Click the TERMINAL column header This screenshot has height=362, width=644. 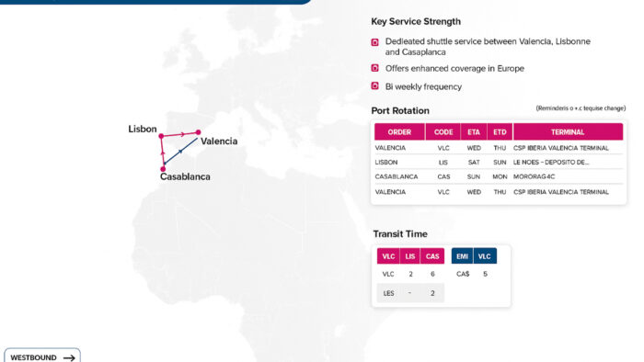(x=568, y=132)
